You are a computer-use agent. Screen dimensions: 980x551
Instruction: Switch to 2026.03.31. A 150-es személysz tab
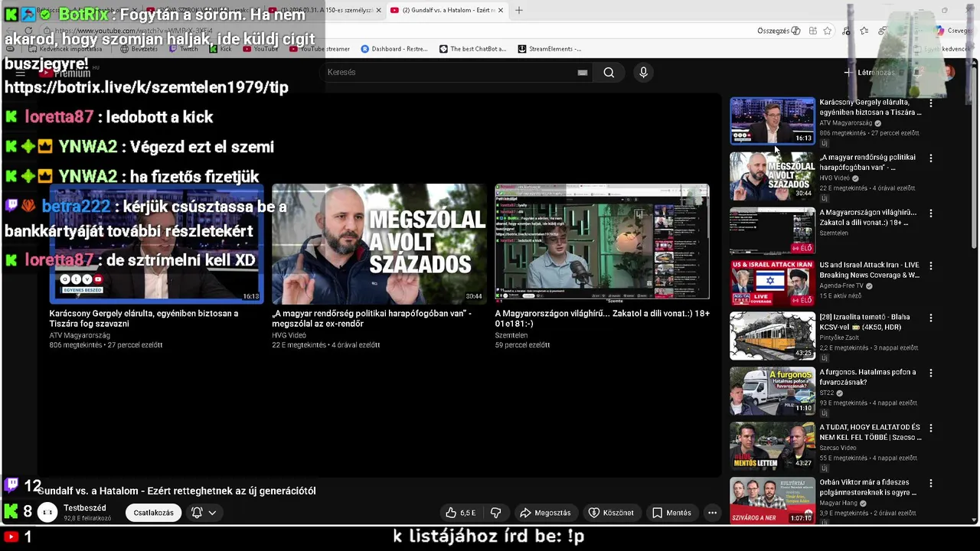point(325,10)
